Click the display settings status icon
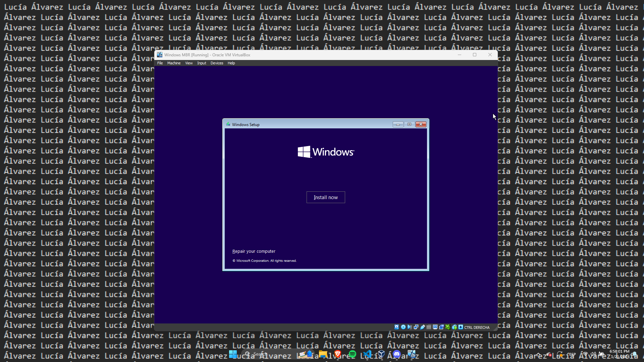Viewport: 644px width, 362px height. pos(435,327)
